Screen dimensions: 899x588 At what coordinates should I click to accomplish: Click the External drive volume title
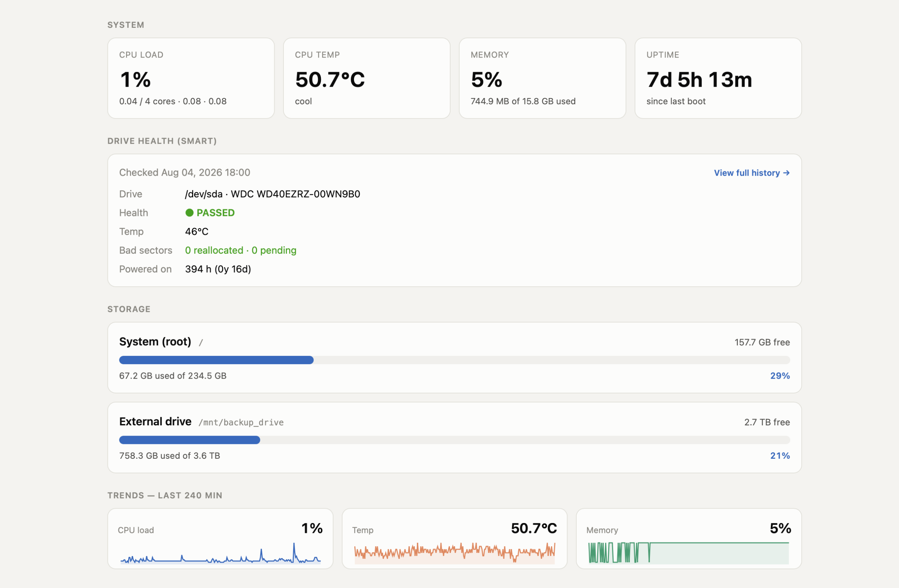155,422
